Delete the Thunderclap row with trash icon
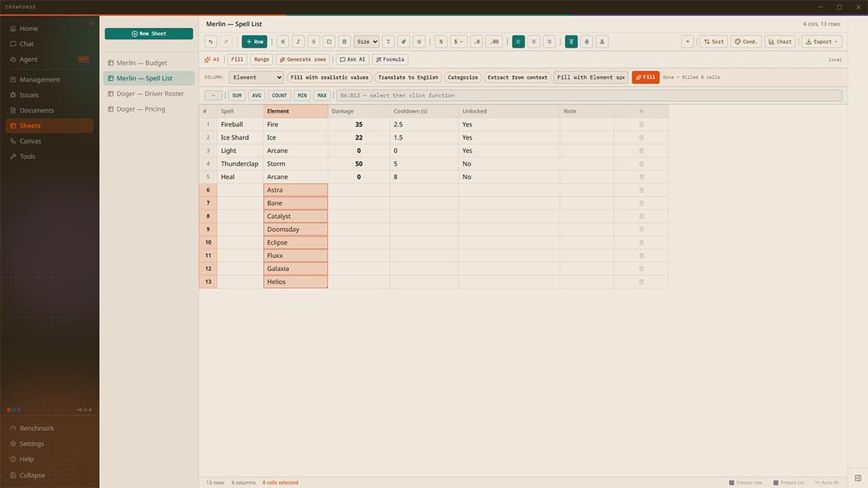The height and width of the screenshot is (488, 868). pos(641,164)
